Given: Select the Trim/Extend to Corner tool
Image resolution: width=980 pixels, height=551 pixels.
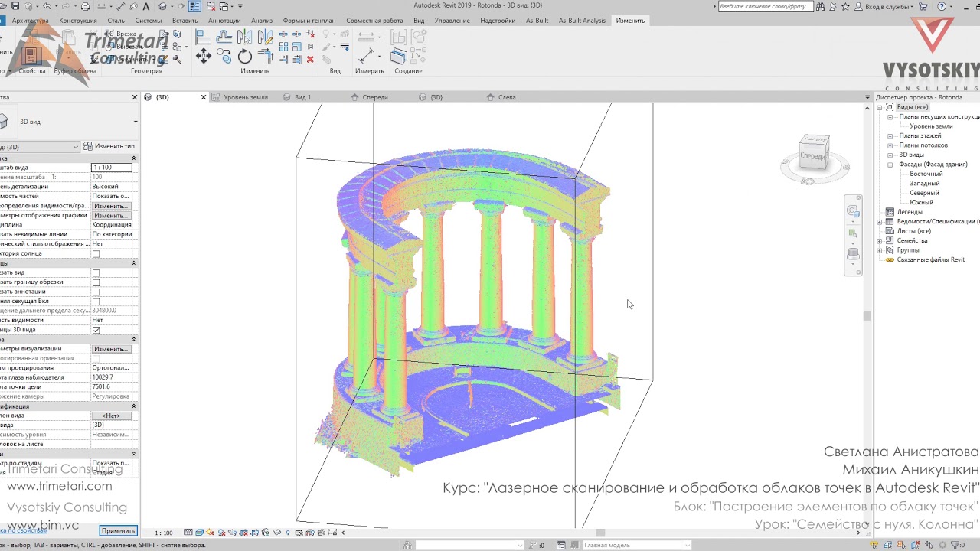Looking at the screenshot, I should [x=265, y=56].
